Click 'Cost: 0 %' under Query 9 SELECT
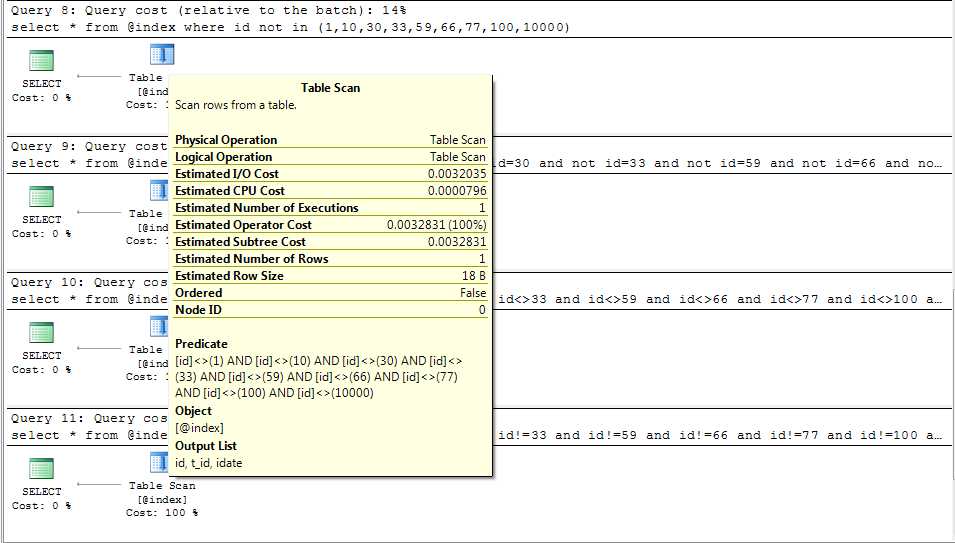This screenshot has width=955, height=543. point(41,234)
